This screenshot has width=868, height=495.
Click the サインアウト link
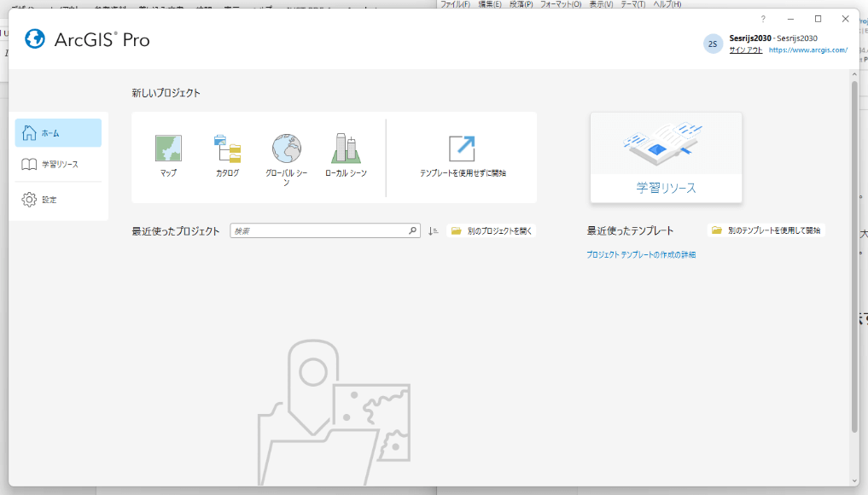pos(746,49)
